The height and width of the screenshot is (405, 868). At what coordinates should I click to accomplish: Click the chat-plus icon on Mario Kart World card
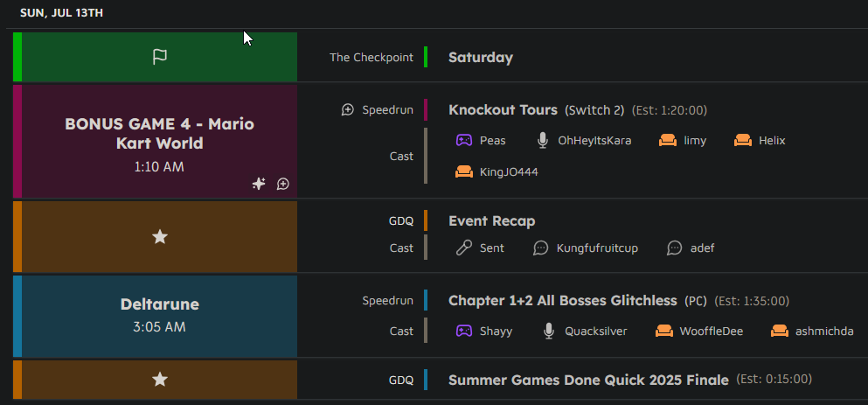[x=283, y=184]
